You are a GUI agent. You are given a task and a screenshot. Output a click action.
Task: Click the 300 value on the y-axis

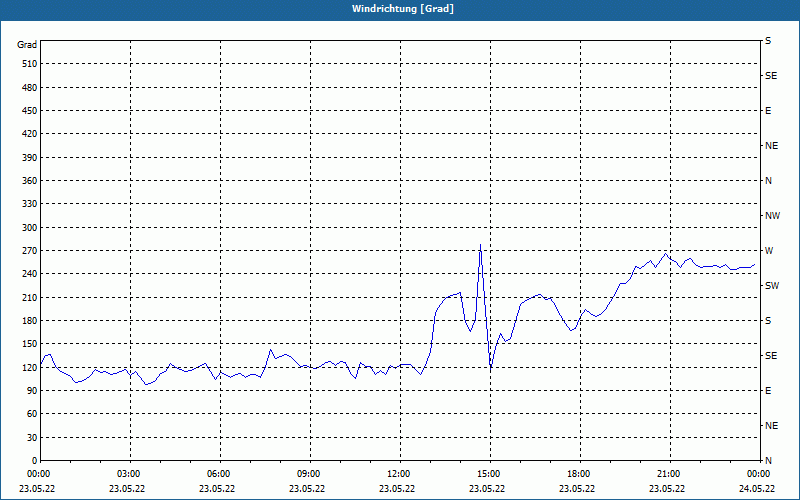point(29,228)
